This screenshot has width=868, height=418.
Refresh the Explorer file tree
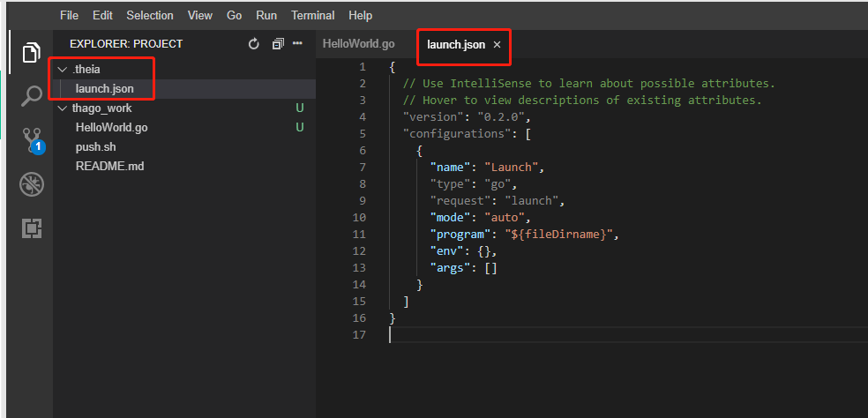[x=254, y=44]
